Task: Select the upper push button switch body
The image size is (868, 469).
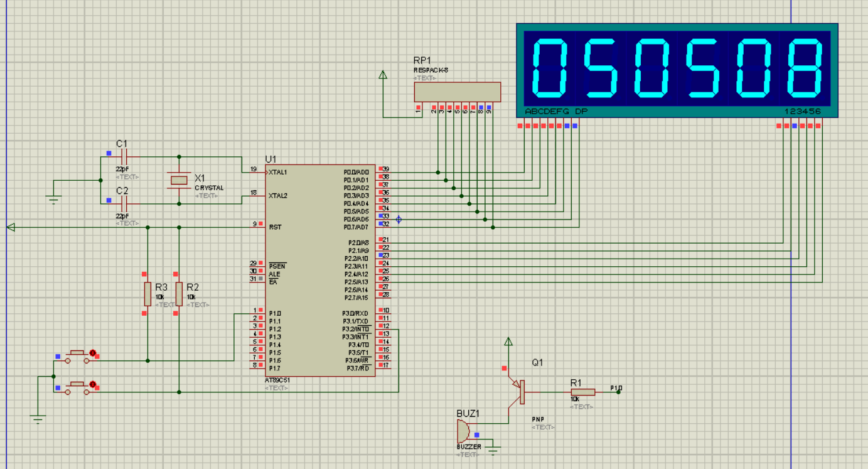Action: pos(77,357)
